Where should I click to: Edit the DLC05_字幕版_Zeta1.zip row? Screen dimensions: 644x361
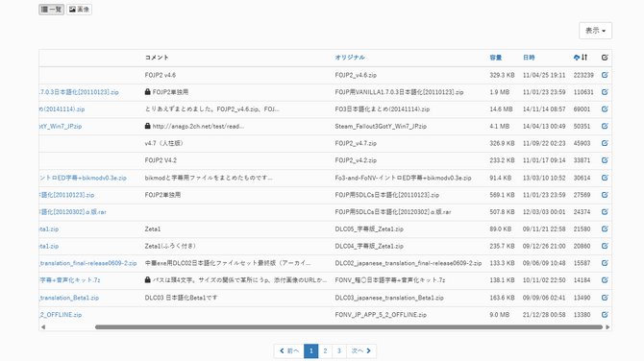(x=605, y=229)
